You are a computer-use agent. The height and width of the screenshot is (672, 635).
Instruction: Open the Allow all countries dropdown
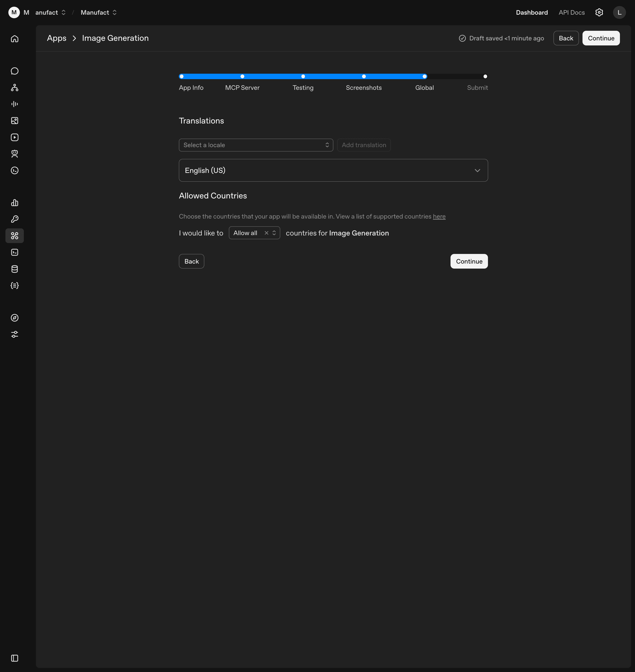pos(254,233)
